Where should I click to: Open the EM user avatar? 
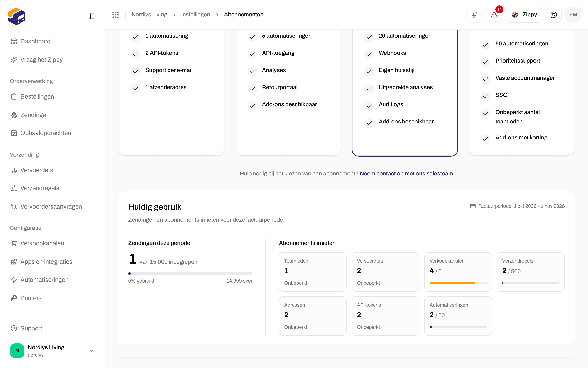(x=573, y=15)
